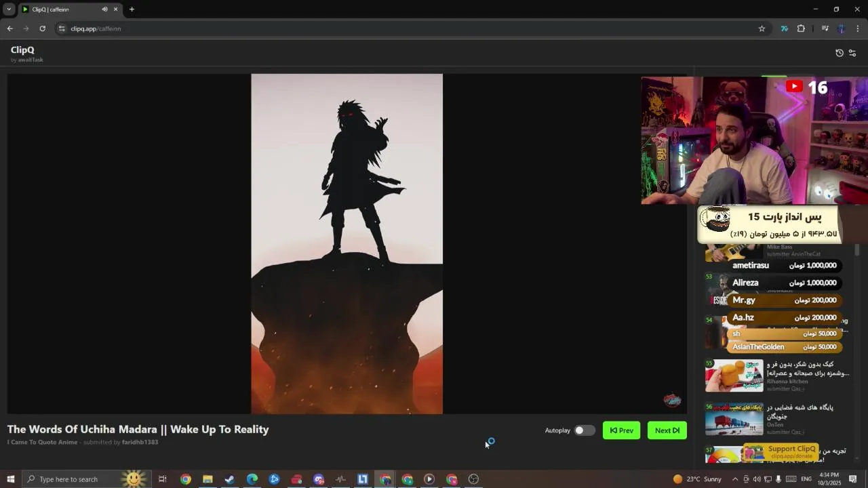
Task: Click the I Came To Quote Anime channel
Action: pyautogui.click(x=42, y=442)
